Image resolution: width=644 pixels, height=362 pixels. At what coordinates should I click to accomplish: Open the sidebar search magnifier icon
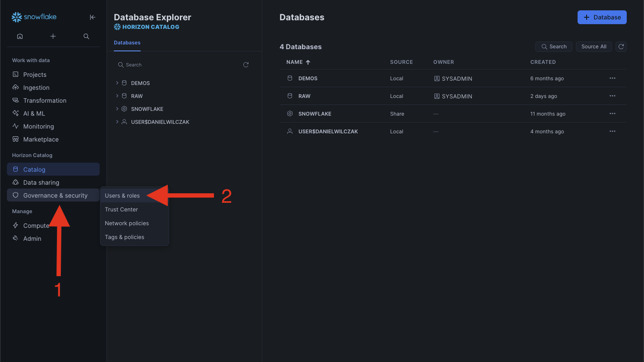coord(86,36)
